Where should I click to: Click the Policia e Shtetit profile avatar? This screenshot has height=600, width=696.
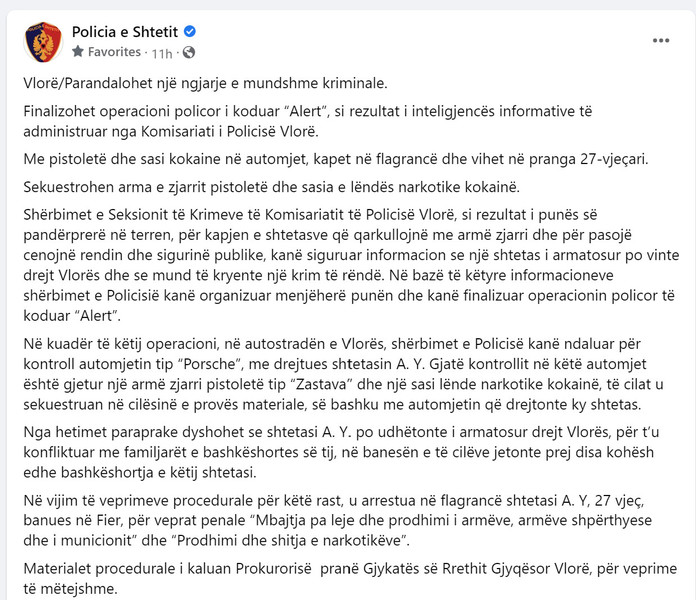coord(43,42)
